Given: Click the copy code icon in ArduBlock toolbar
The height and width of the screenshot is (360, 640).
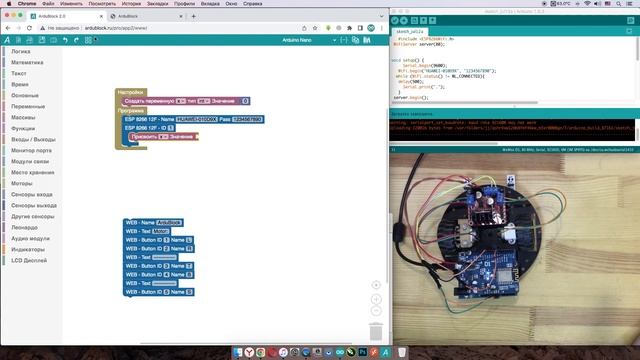Looking at the screenshot, I should coord(355,40).
